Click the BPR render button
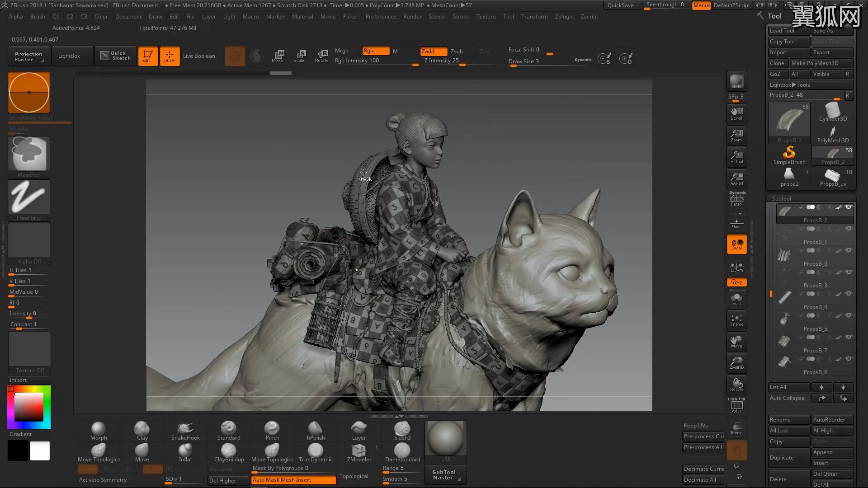 tap(736, 81)
